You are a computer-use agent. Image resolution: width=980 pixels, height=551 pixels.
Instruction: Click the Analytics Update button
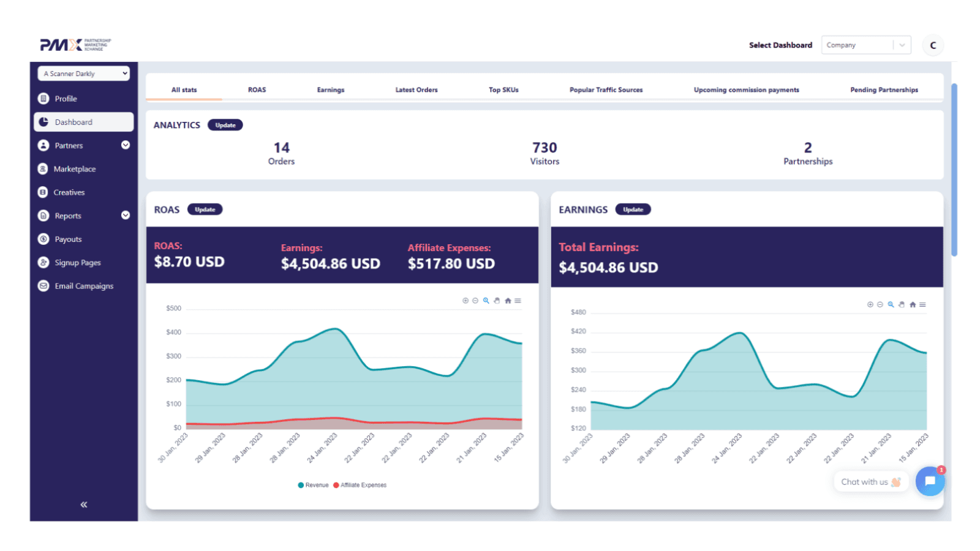coord(225,125)
